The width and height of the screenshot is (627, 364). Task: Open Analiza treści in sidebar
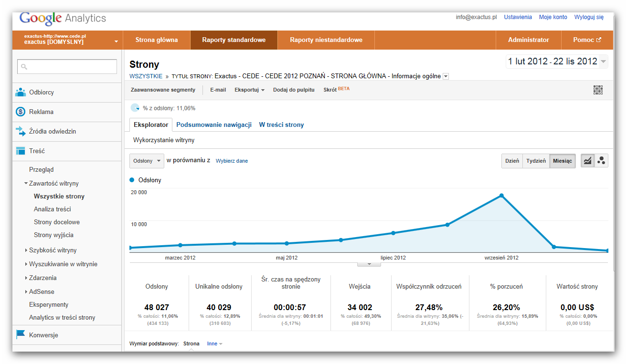[53, 209]
